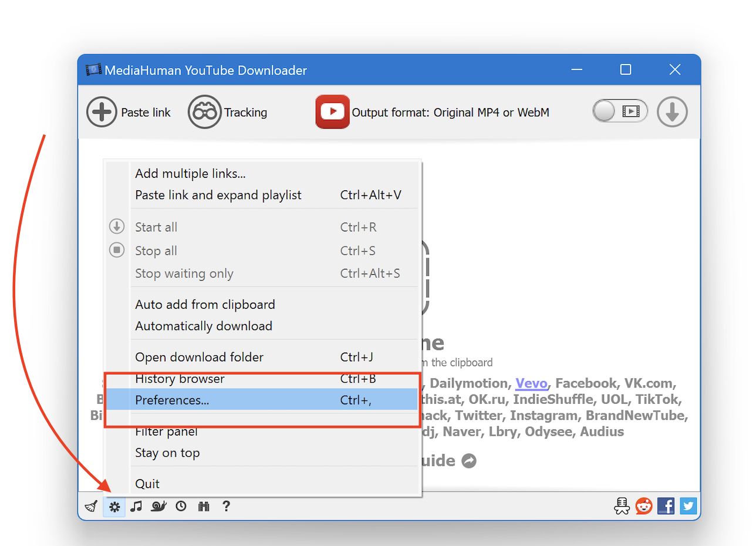756x546 pixels.
Task: Click the clock icon in status bar
Action: tap(181, 506)
